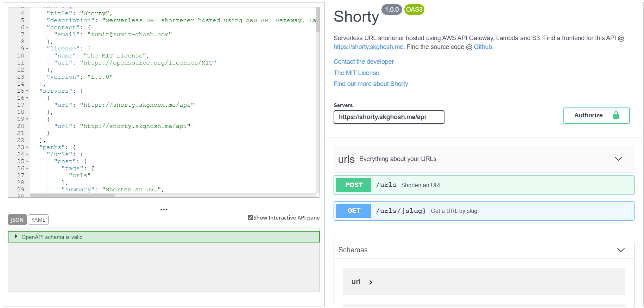
Task: Open the Contact the developer link
Action: (x=364, y=62)
